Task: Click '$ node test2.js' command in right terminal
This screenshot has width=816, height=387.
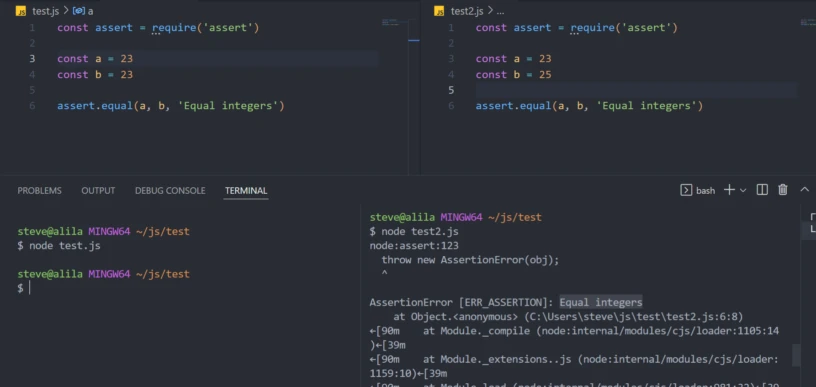Action: click(414, 231)
